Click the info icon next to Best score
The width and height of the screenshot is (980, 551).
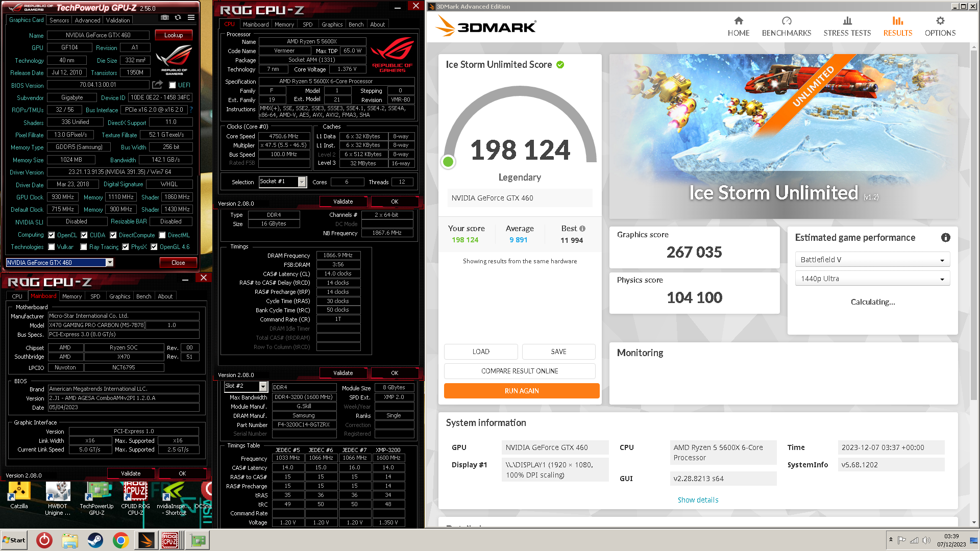coord(582,229)
